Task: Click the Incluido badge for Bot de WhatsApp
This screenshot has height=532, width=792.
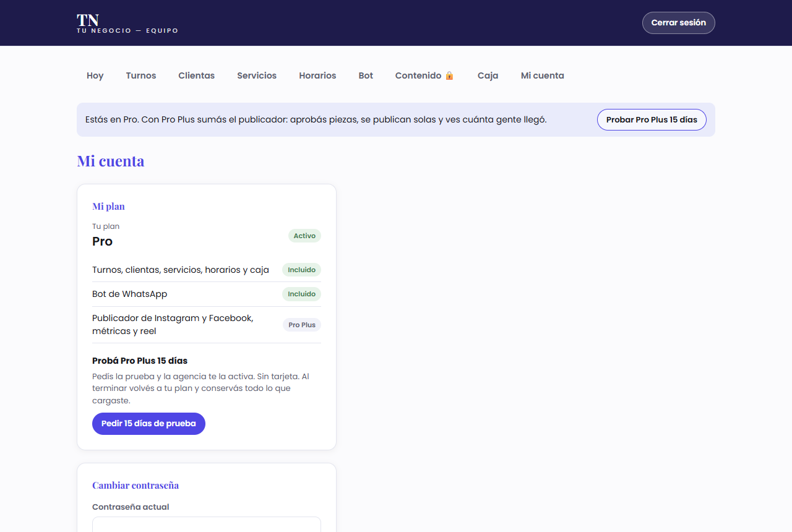Action: 301,294
